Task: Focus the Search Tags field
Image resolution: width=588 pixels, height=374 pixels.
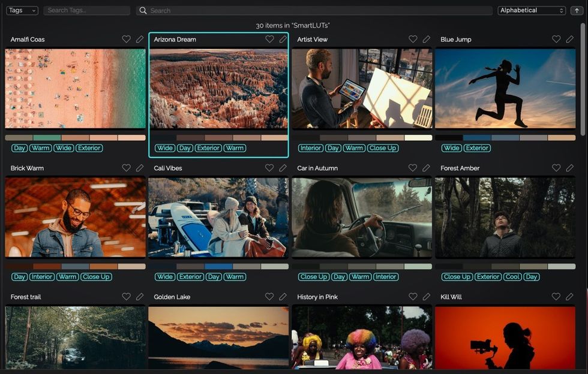Action: pos(87,11)
